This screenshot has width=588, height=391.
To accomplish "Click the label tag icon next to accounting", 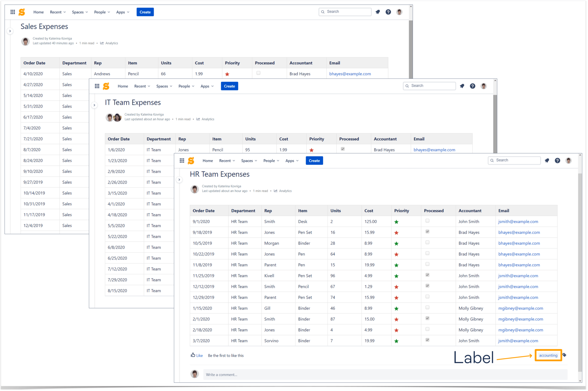I will pos(565,355).
